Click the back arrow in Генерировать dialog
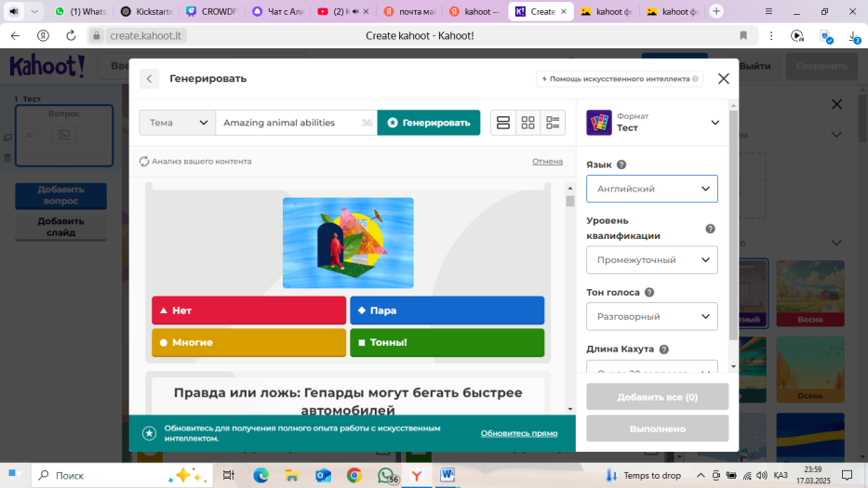 point(149,79)
